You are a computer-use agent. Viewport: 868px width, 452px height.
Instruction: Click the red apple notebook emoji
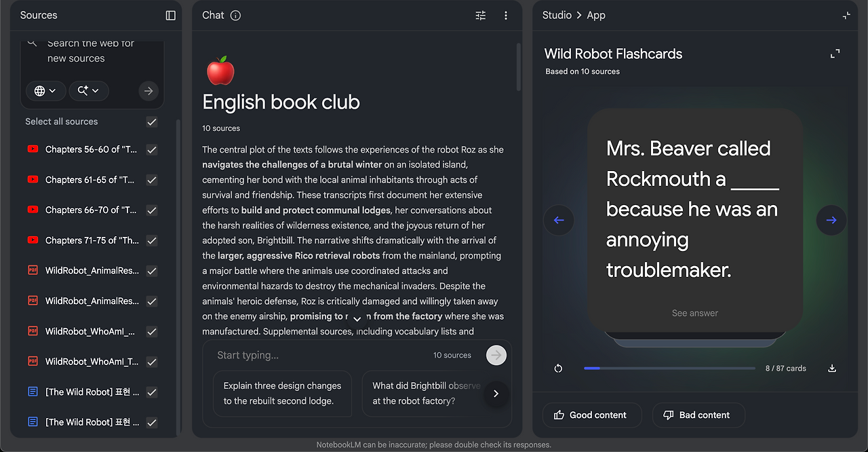click(x=220, y=71)
